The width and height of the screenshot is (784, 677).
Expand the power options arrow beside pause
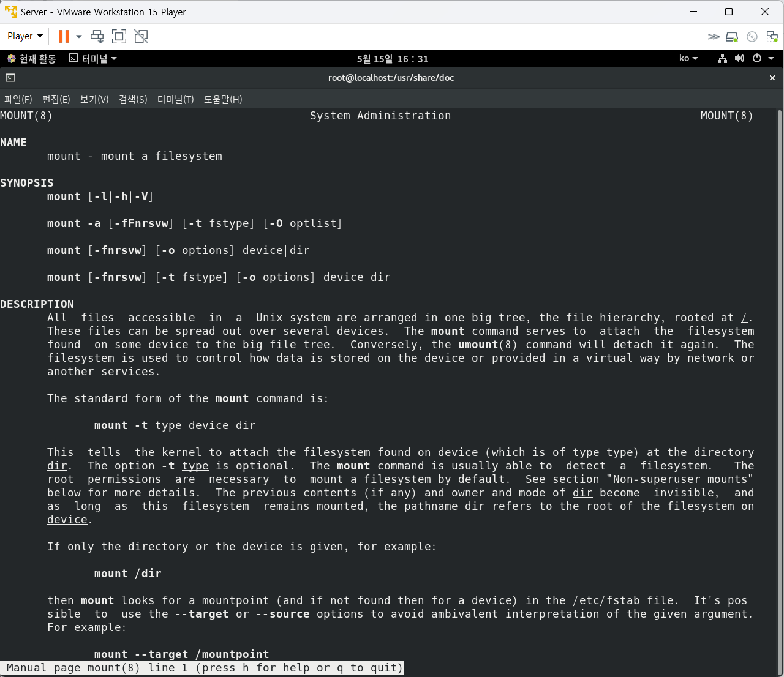click(x=79, y=36)
